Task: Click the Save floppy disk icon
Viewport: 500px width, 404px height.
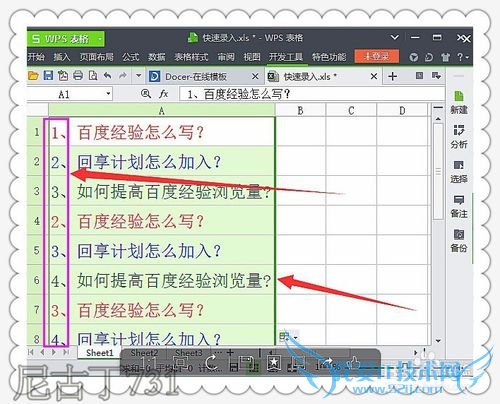Action: [48, 76]
